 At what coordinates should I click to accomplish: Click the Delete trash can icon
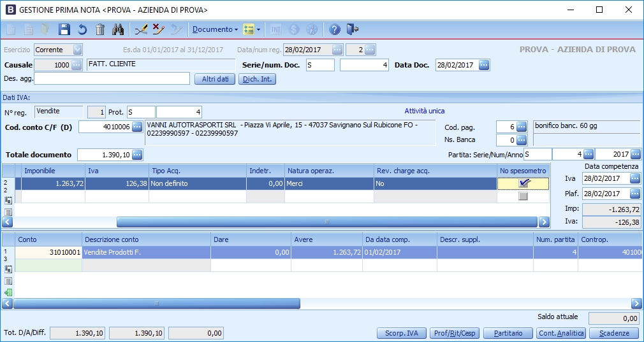click(x=100, y=29)
